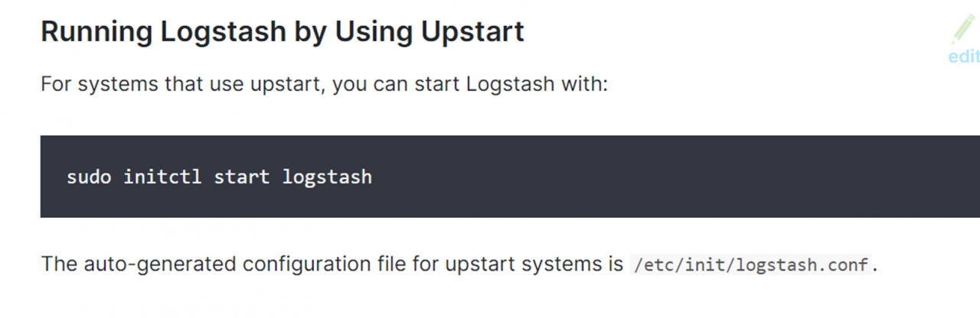This screenshot has width=980, height=318.
Task: Click the empty right side of the code block
Action: 674,177
